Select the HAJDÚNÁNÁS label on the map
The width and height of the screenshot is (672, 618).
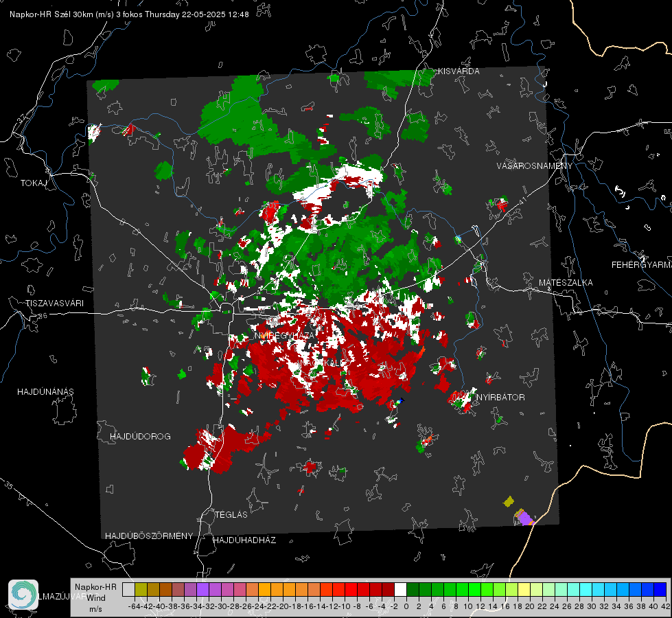tap(45, 391)
